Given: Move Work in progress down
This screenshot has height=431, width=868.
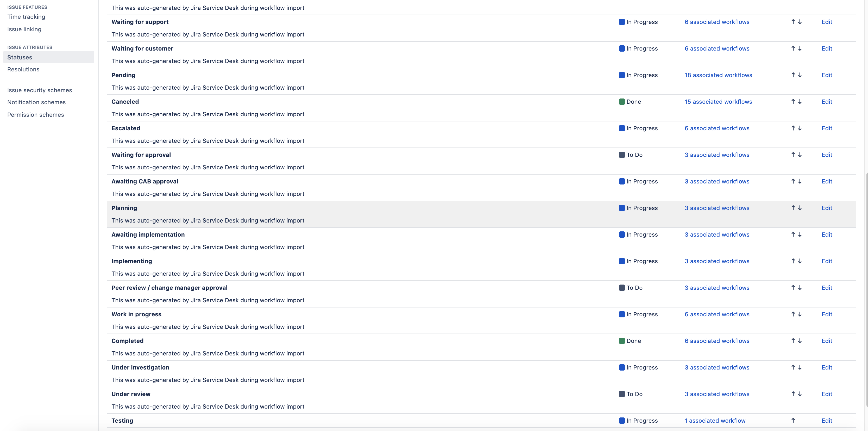Looking at the screenshot, I should [800, 314].
